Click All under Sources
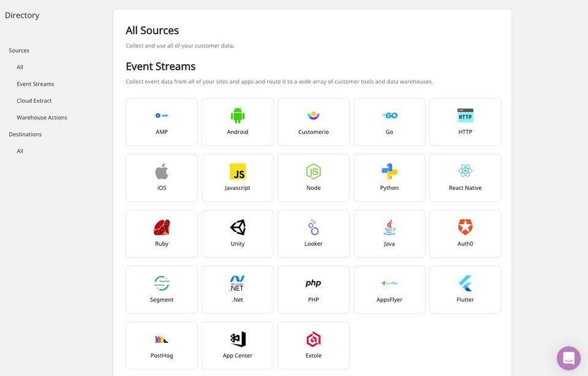 (x=20, y=67)
